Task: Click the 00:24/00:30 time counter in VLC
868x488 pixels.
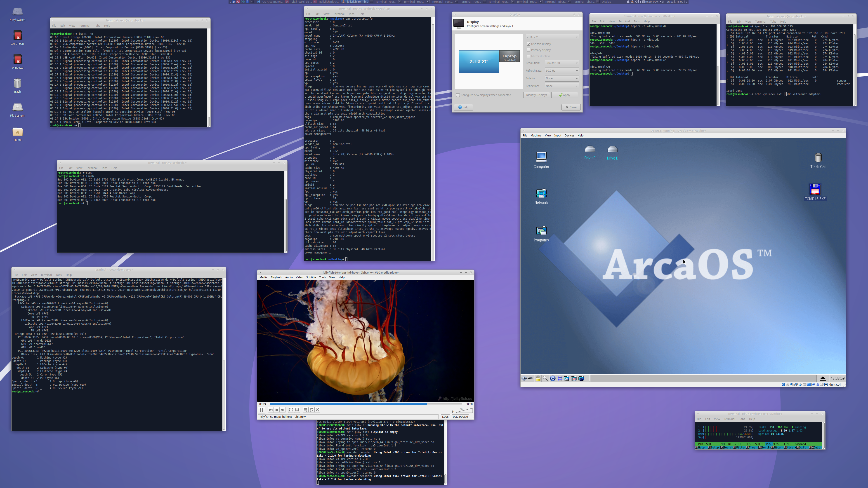Action: pos(460,417)
